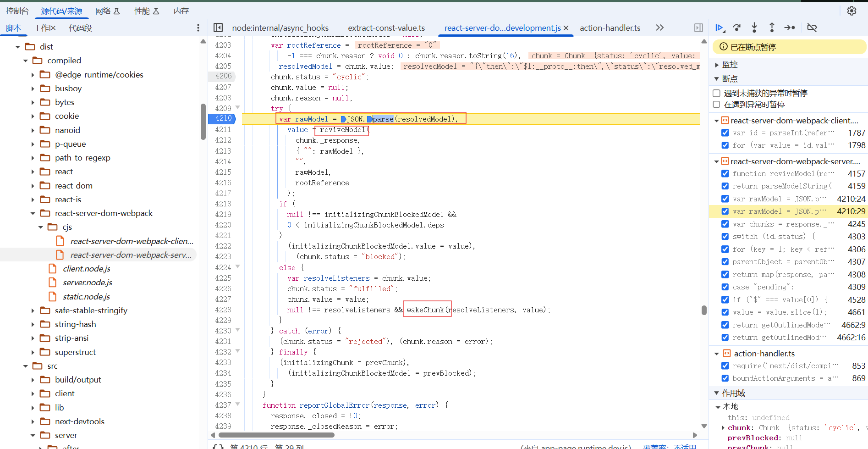
Task: Open client.node.js in the file tree
Action: [x=87, y=269]
